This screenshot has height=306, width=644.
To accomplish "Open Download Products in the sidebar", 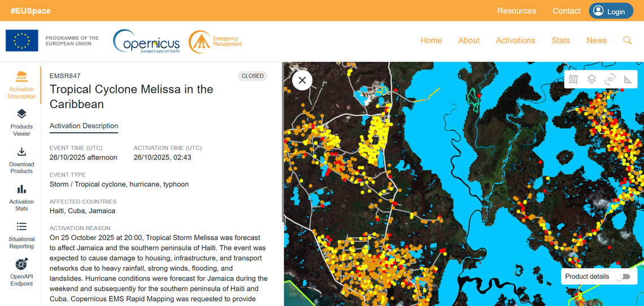I will tap(21, 160).
